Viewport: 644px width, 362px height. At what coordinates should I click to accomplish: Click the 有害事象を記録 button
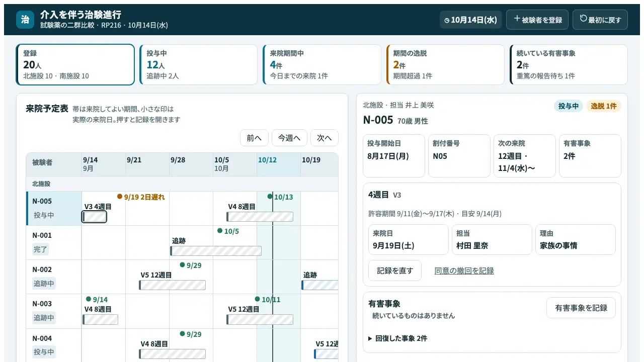point(581,308)
